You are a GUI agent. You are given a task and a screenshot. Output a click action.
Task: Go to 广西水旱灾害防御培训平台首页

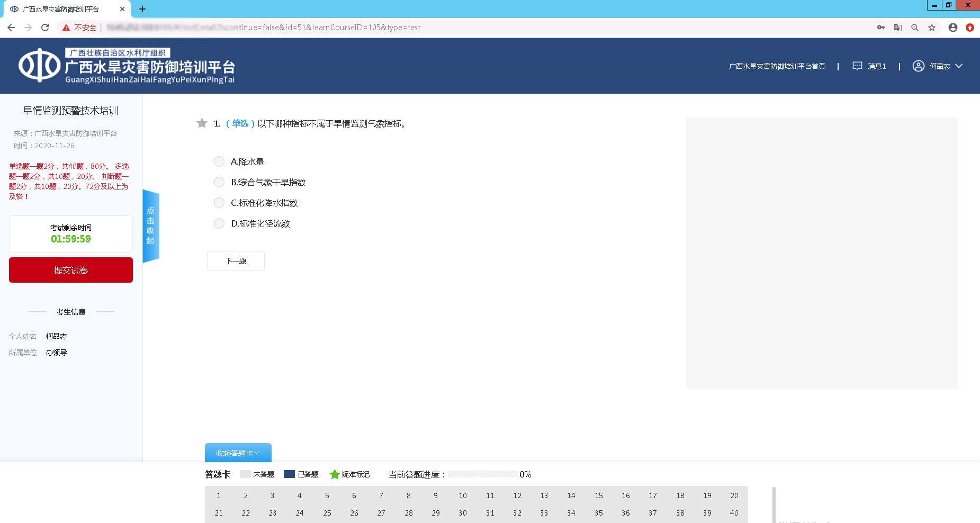777,66
